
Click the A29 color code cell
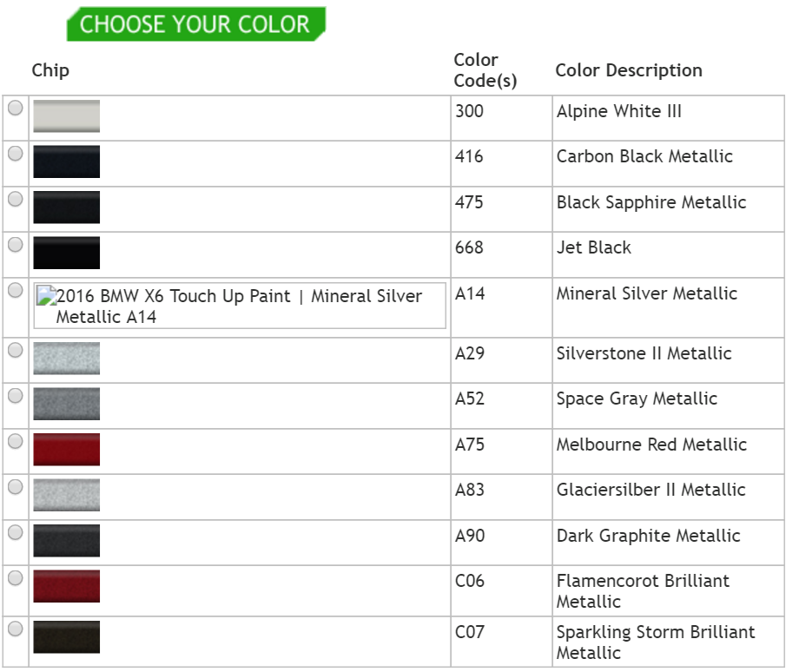coord(470,353)
